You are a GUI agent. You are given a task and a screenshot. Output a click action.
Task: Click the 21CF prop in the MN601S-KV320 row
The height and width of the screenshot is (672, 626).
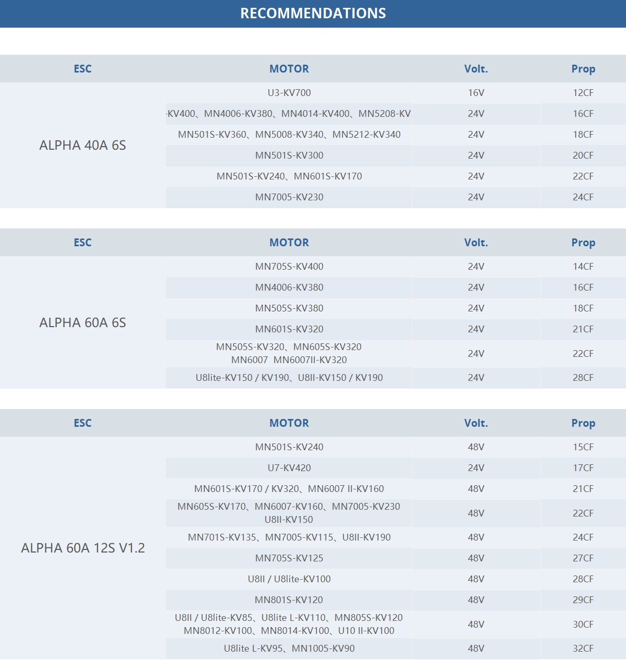(x=583, y=329)
